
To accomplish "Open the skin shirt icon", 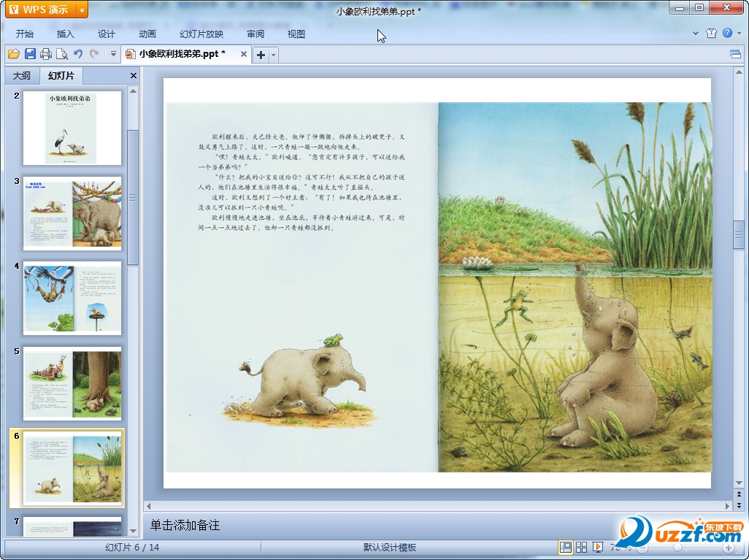I will pyautogui.click(x=711, y=33).
